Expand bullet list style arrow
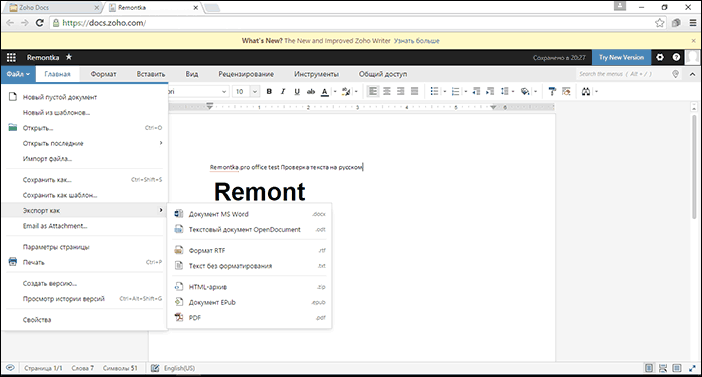702x377 pixels. (x=445, y=92)
